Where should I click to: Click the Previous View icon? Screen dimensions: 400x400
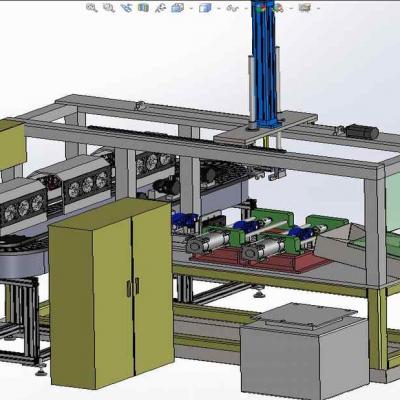tap(126, 8)
